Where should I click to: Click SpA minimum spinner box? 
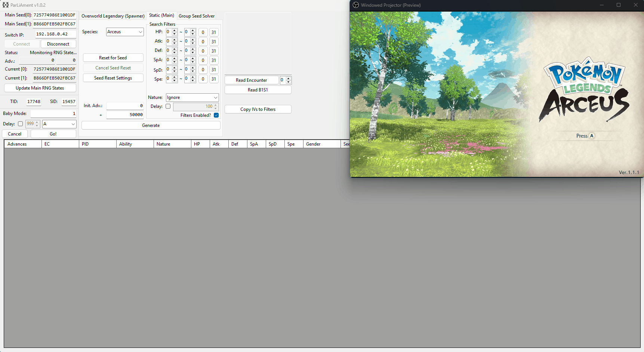[x=172, y=60]
